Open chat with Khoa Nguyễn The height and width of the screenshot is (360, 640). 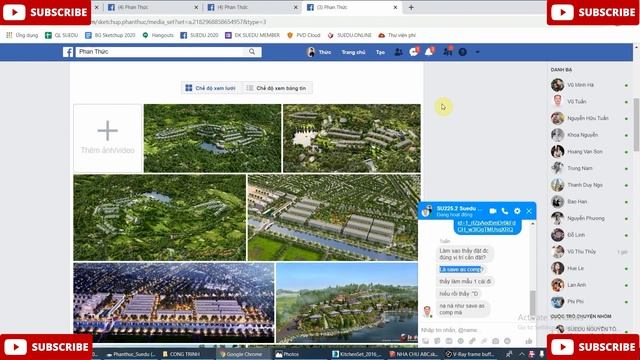[590, 135]
